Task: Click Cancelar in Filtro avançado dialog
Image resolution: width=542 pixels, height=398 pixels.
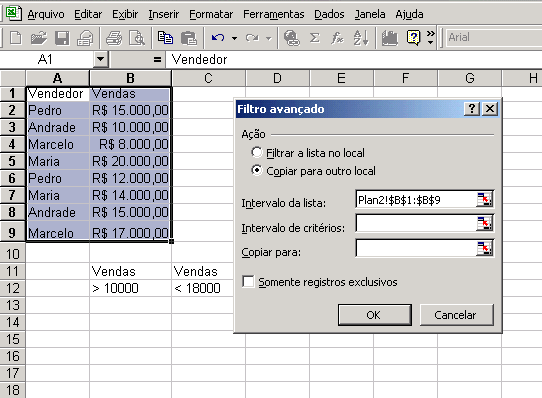Action: point(457,315)
